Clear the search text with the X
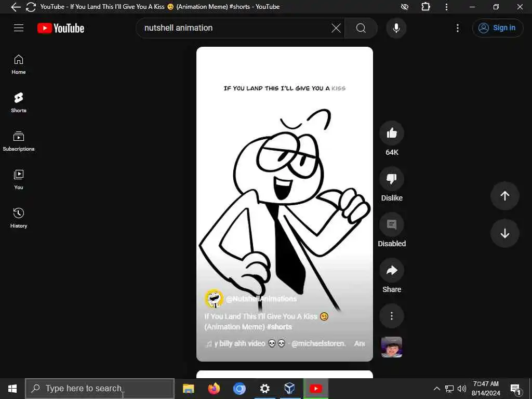The width and height of the screenshot is (532, 399). point(336,28)
